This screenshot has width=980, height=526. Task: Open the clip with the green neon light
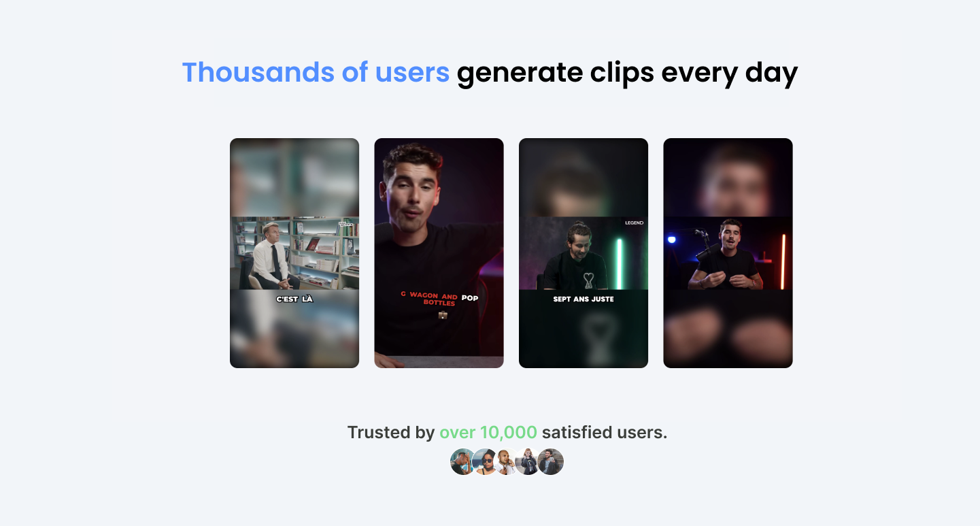coord(584,253)
